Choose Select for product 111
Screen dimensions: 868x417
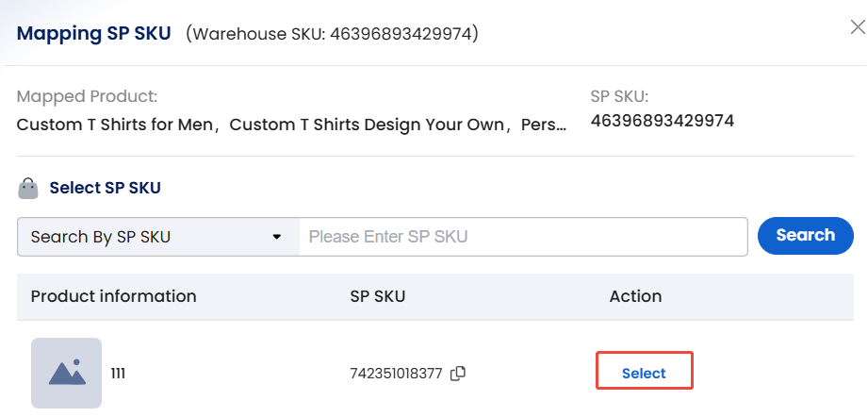(x=644, y=373)
